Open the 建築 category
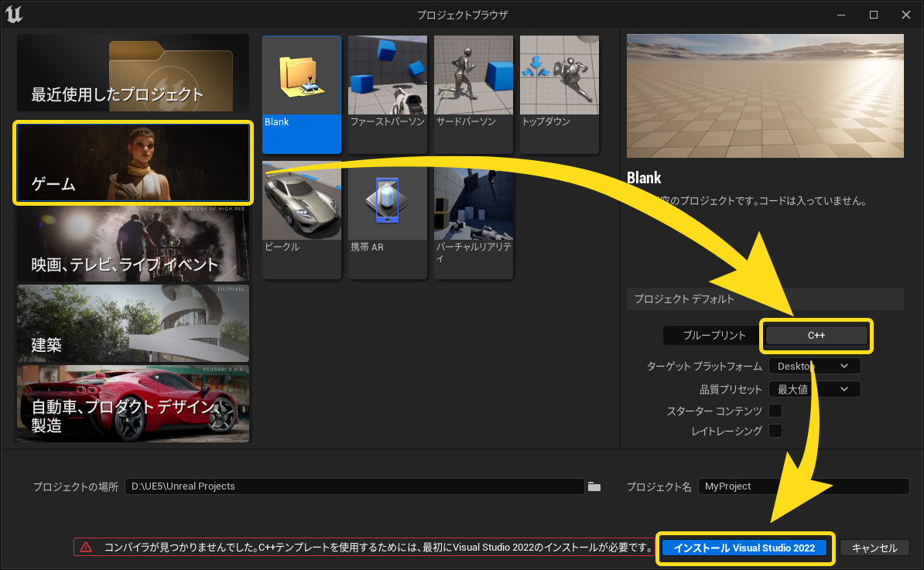Image resolution: width=924 pixels, height=570 pixels. tap(133, 323)
